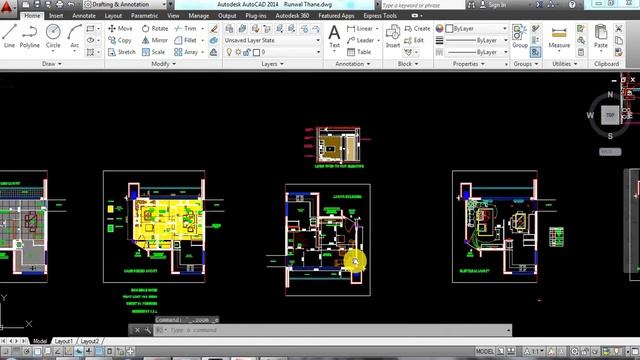This screenshot has width=640, height=360.
Task: Add a Linear dimension
Action: [x=360, y=29]
